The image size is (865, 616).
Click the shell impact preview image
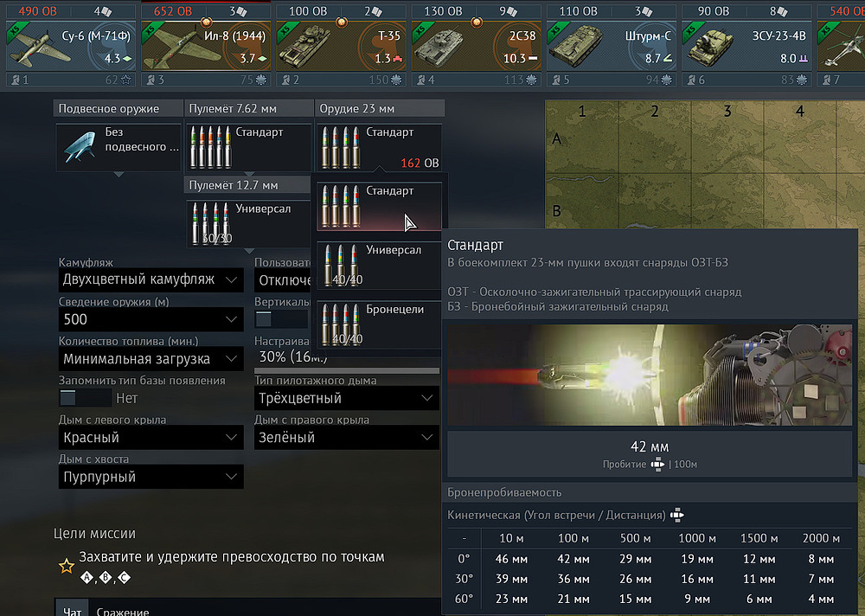coord(650,375)
